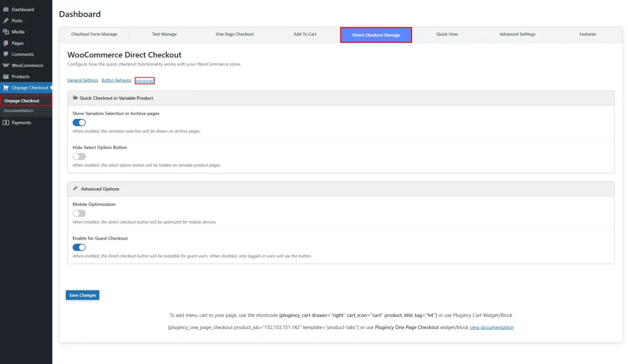The height and width of the screenshot is (364, 628).
Task: Open the One Page Checkout tab
Action: (235, 34)
